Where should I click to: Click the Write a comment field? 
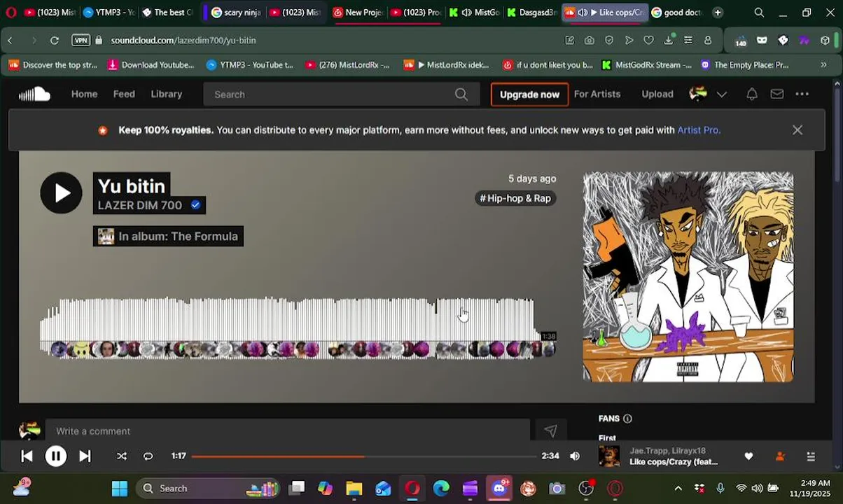287,431
